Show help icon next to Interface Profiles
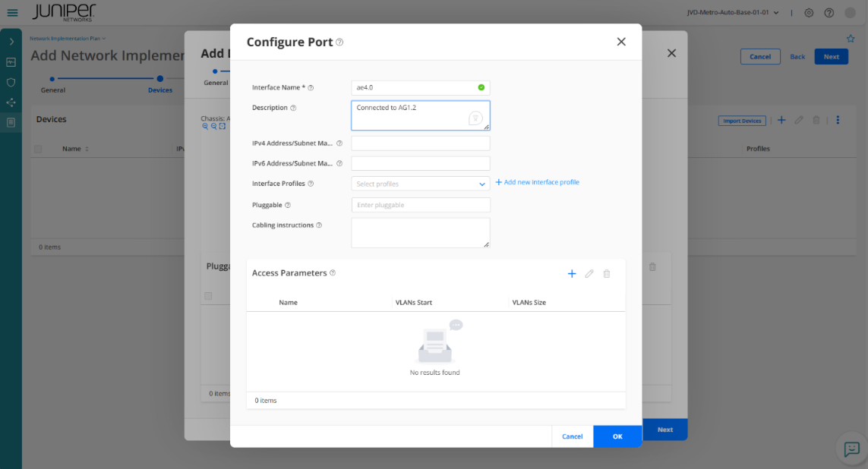Screen dimensions: 868x469 pos(311,184)
